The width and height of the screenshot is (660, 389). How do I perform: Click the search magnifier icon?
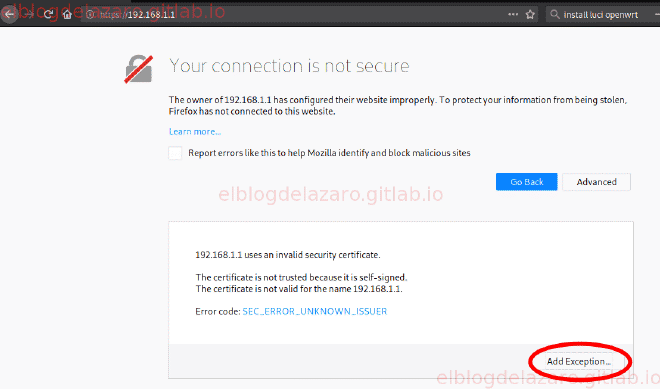point(555,14)
